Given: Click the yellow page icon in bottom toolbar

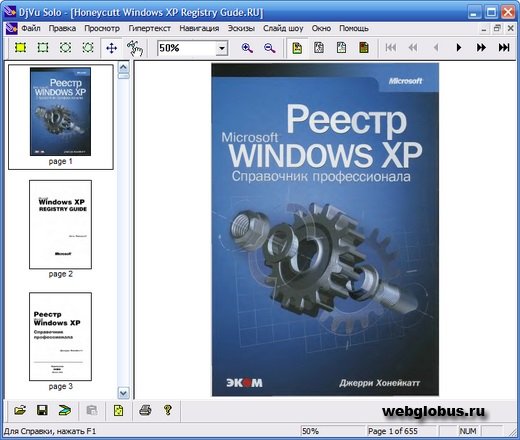Looking at the screenshot, I should pos(118,410).
